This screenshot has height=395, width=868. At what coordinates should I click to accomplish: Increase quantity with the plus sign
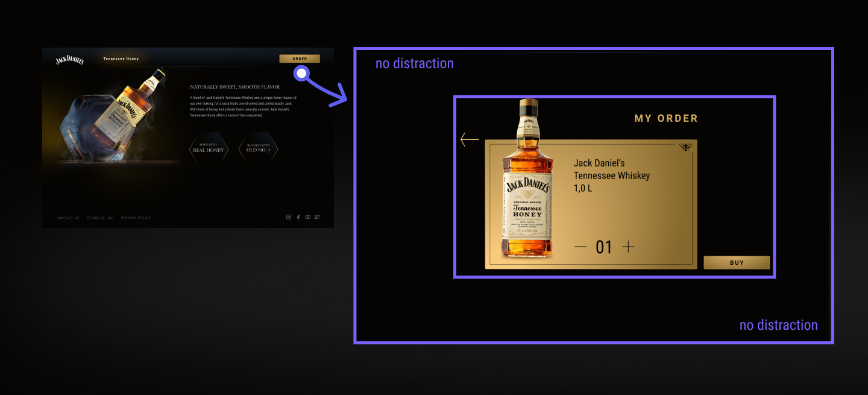(628, 247)
